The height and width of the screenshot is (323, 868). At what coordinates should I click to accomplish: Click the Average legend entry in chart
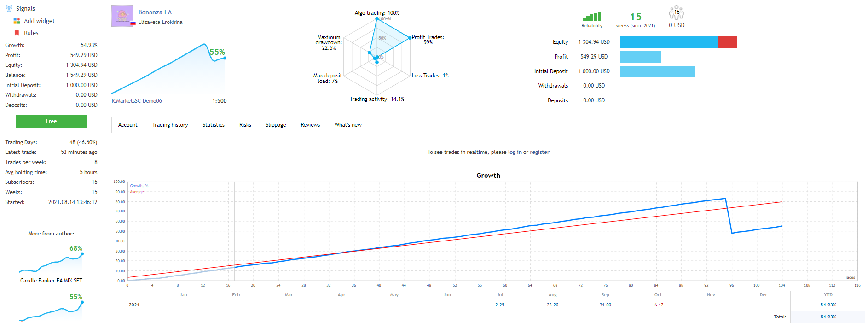click(x=137, y=192)
